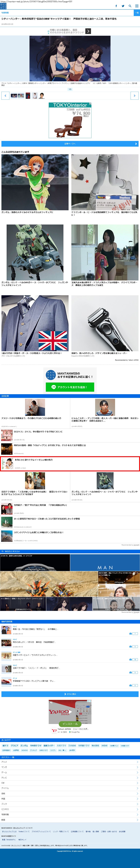Expand the アニメ category row

pos(70,762)
